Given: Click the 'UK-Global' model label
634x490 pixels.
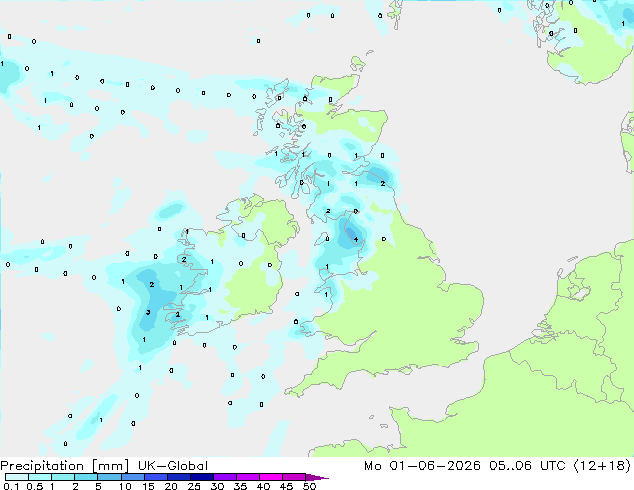Looking at the screenshot, I should click(x=173, y=466).
